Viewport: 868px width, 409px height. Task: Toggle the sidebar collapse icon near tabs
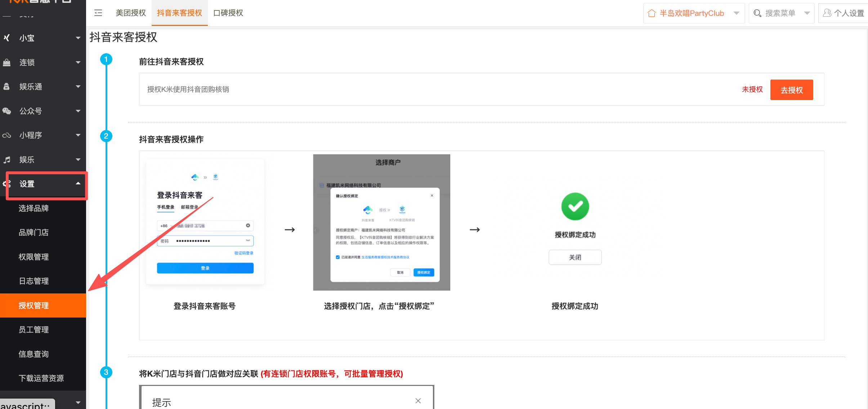(98, 13)
